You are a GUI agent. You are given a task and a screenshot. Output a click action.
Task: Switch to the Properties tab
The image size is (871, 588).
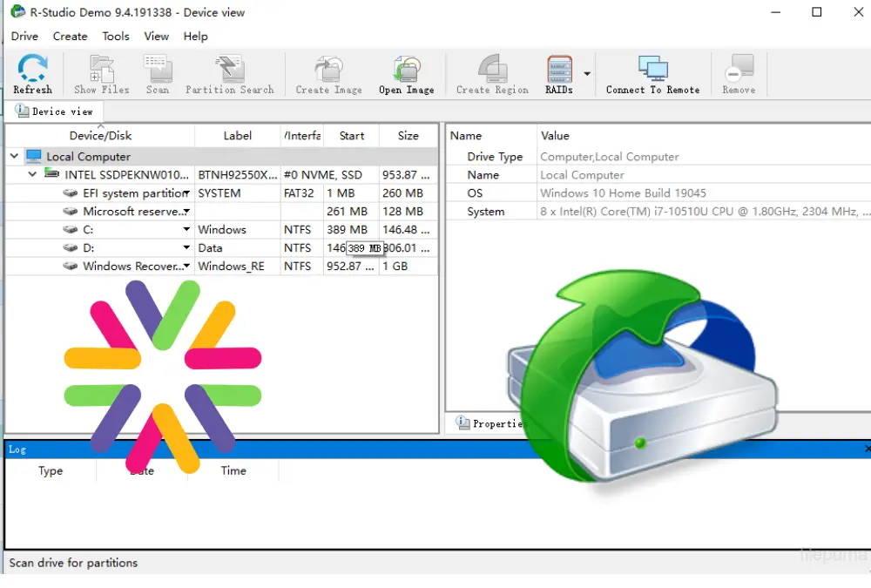[x=491, y=423]
